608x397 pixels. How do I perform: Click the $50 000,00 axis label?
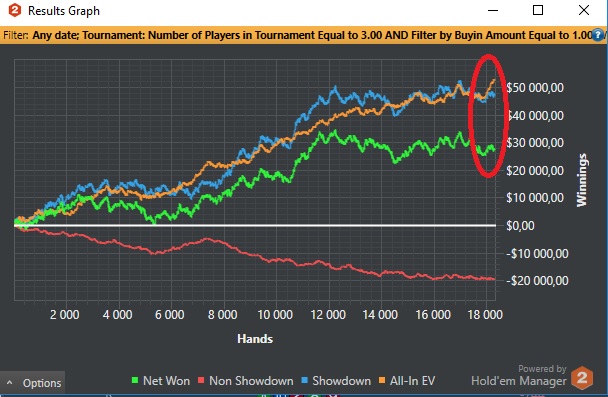(x=535, y=88)
